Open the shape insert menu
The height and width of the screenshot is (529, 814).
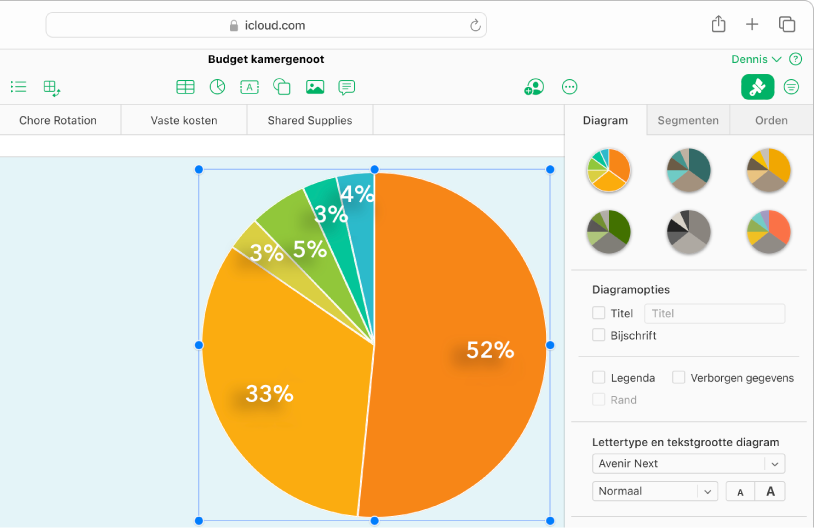point(282,87)
